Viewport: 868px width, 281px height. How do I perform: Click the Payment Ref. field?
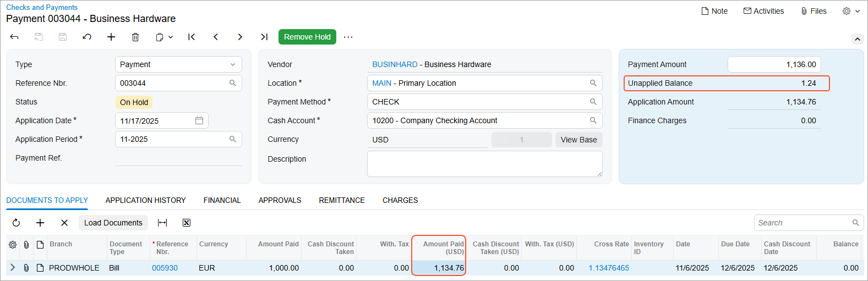178,158
